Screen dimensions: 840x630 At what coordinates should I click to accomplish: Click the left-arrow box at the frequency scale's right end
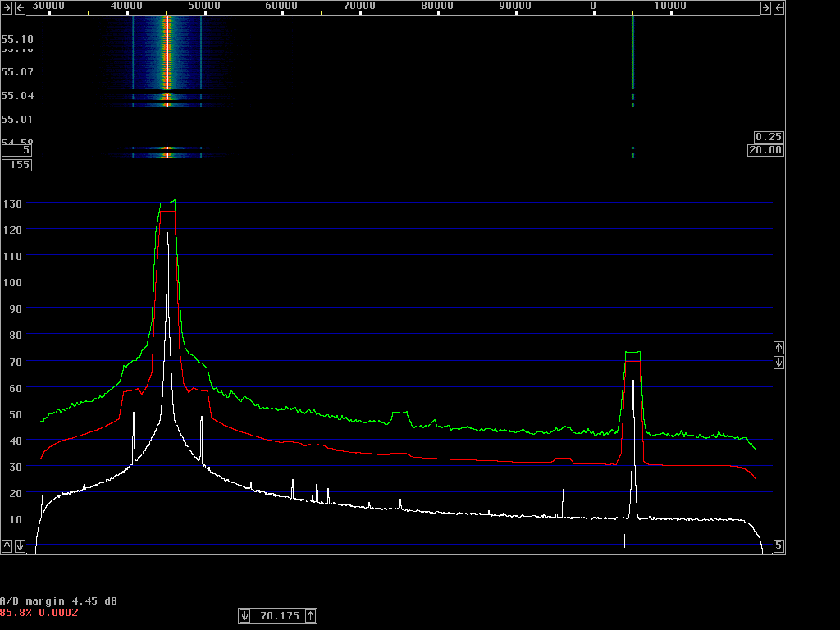click(779, 7)
